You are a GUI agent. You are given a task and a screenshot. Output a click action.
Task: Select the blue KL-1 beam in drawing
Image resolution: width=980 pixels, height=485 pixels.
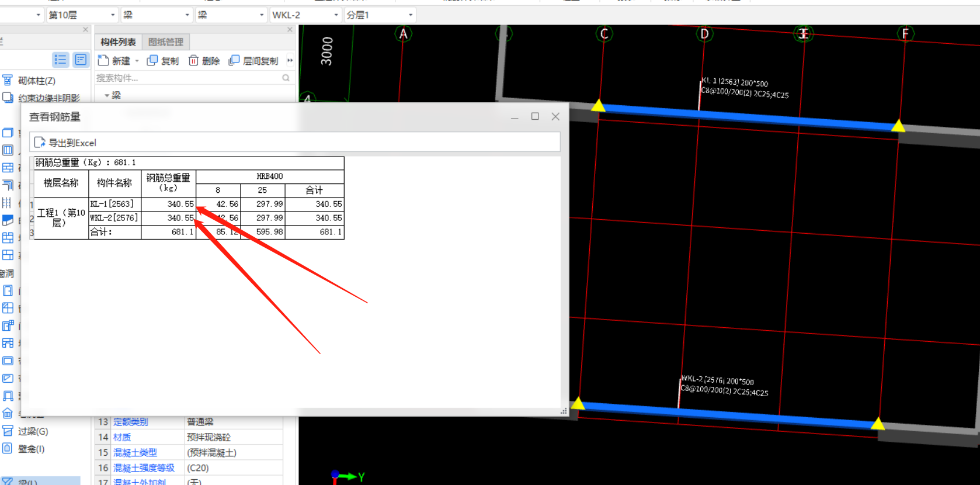point(748,116)
